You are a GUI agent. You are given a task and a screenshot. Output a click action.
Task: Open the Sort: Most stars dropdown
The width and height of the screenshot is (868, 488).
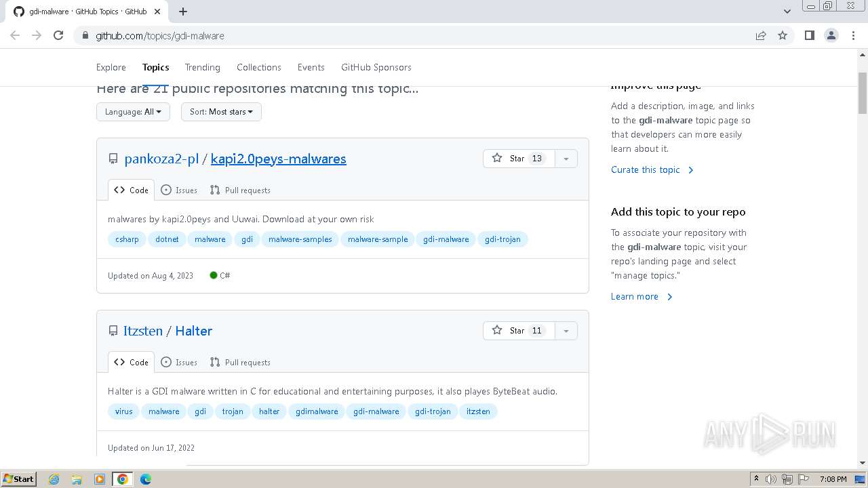[x=221, y=112]
